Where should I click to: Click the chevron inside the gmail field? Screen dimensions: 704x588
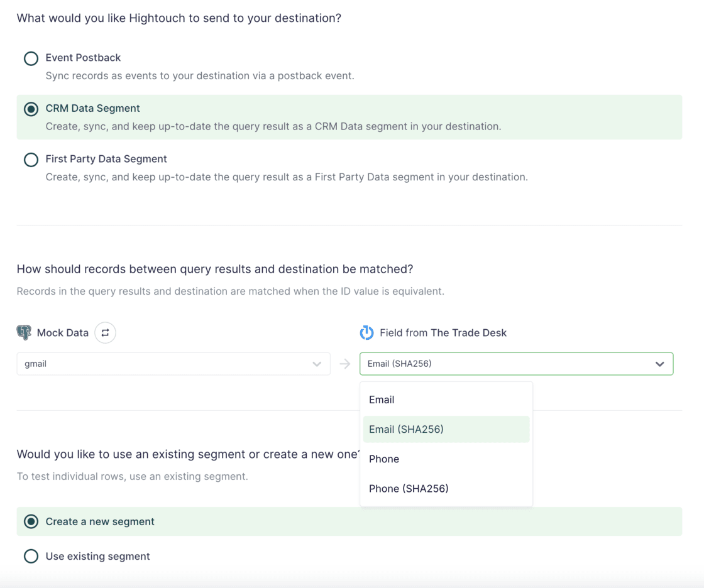pyautogui.click(x=317, y=363)
